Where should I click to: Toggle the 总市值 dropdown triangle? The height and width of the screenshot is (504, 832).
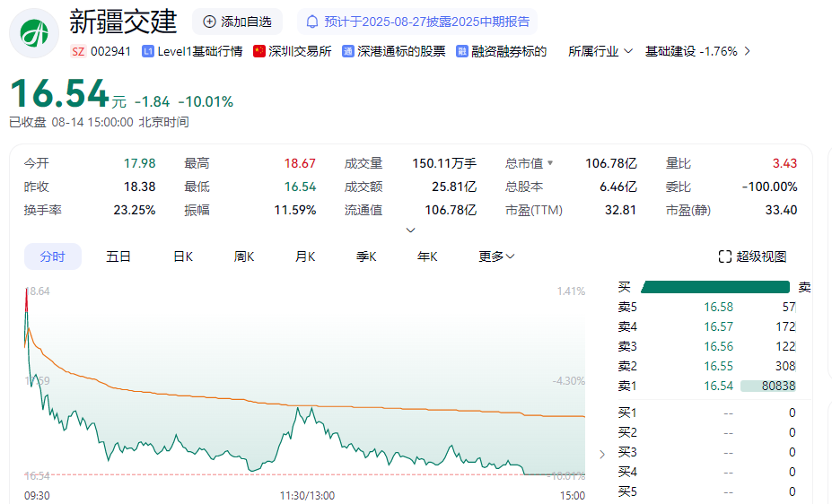549,163
